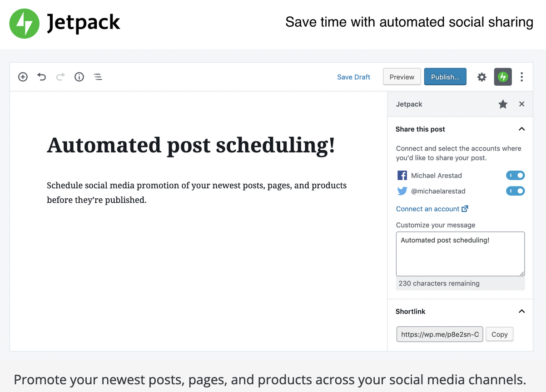This screenshot has width=546, height=392.
Task: Open the Jetpack sidebar panel header
Action: [409, 104]
